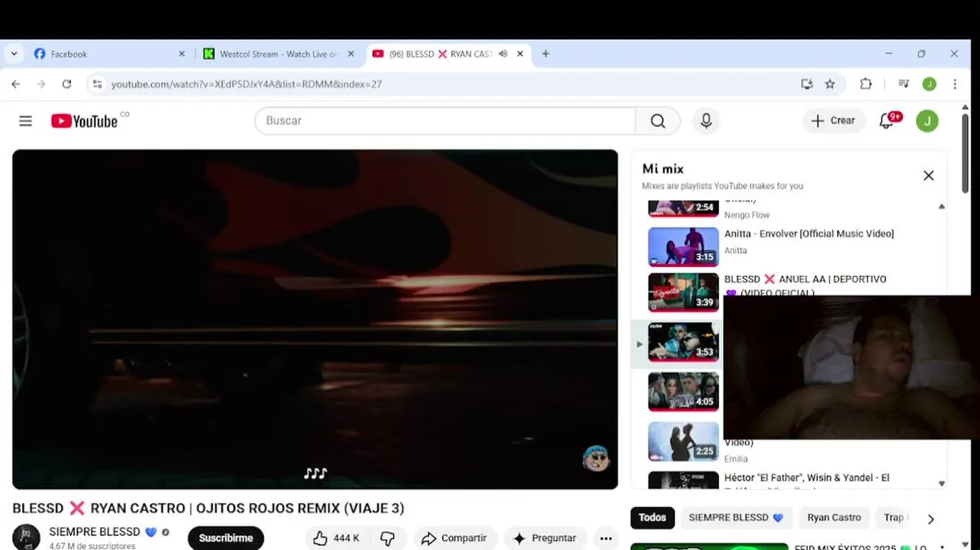Select the SIEMPRE BLESSD filter chip
The height and width of the screenshot is (550, 980).
(736, 518)
